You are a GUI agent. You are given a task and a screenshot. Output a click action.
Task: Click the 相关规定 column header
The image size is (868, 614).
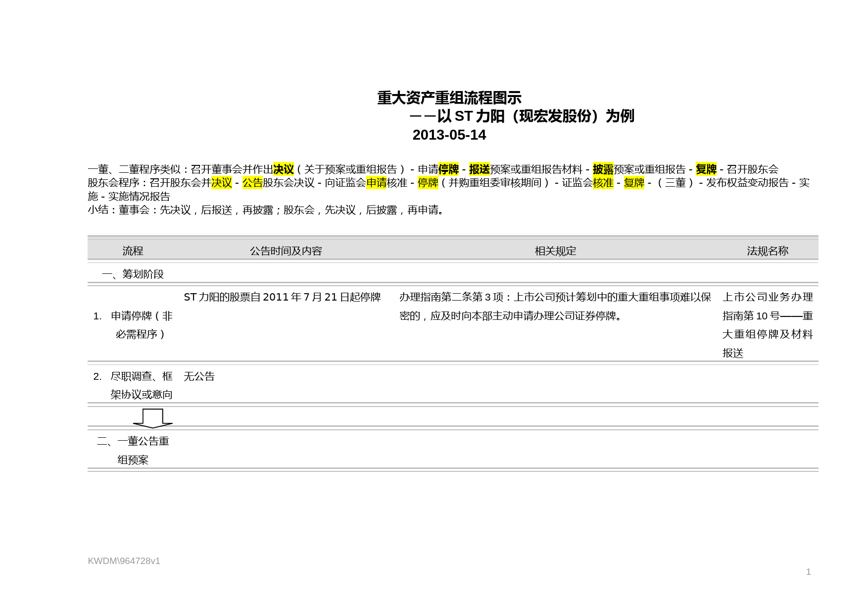555,251
